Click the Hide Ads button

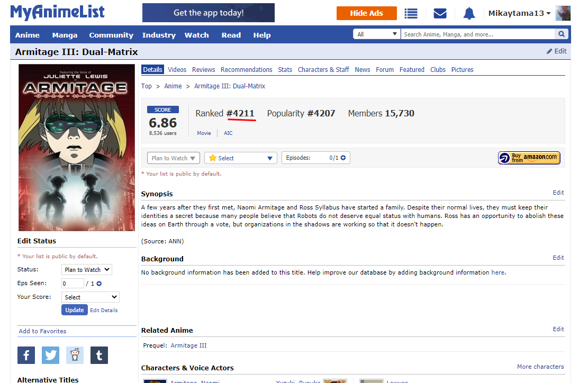click(366, 13)
